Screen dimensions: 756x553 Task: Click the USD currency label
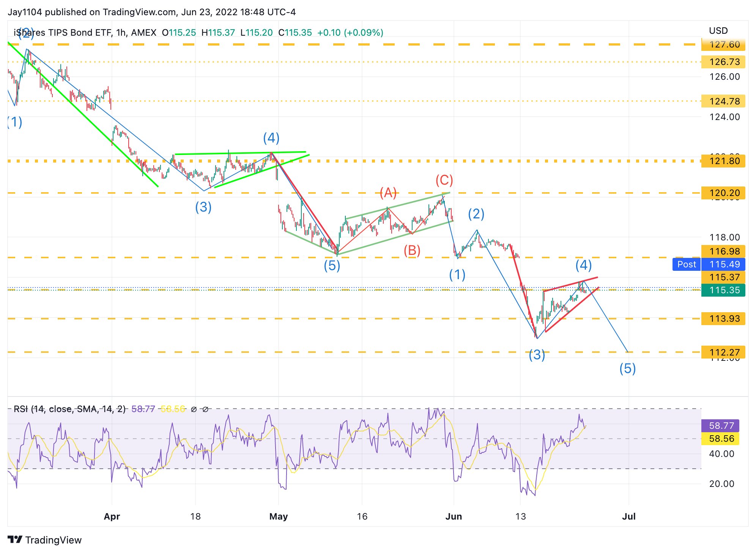[x=718, y=31]
